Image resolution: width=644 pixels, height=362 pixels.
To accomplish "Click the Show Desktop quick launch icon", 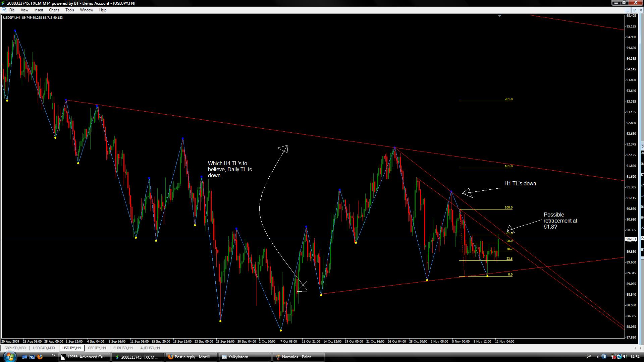I will tap(24, 357).
